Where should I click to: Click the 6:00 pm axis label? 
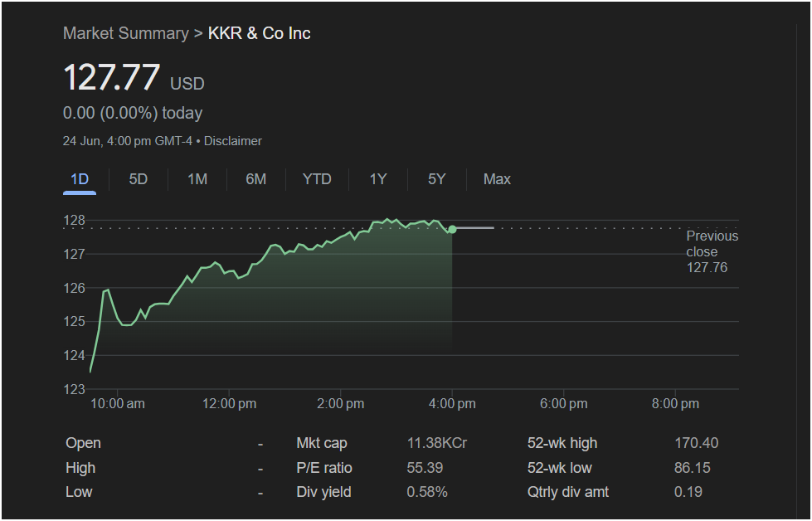tap(563, 404)
